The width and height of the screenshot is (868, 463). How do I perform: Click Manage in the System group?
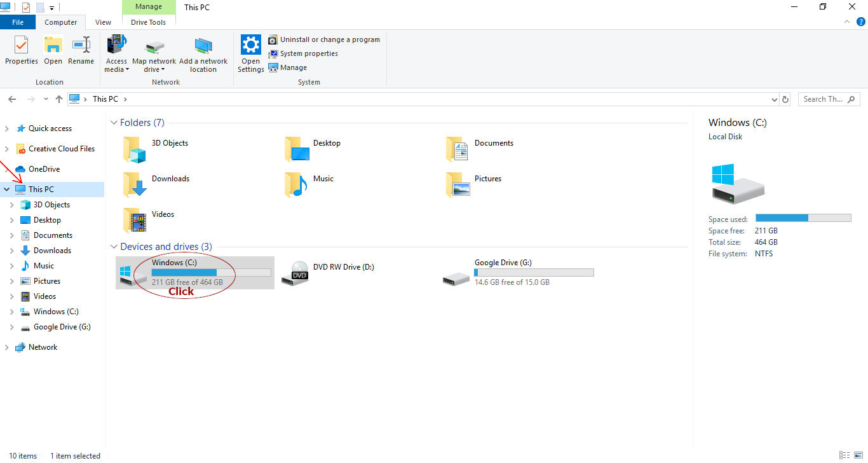[x=288, y=67]
